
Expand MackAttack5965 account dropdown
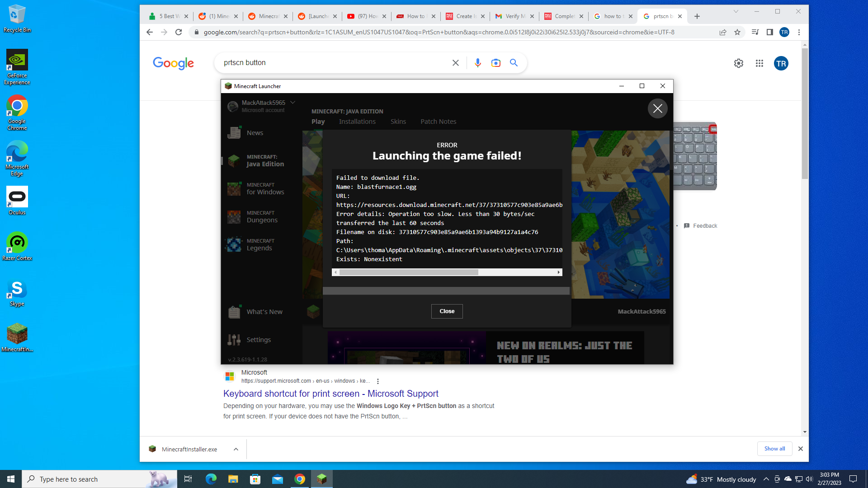coord(292,103)
